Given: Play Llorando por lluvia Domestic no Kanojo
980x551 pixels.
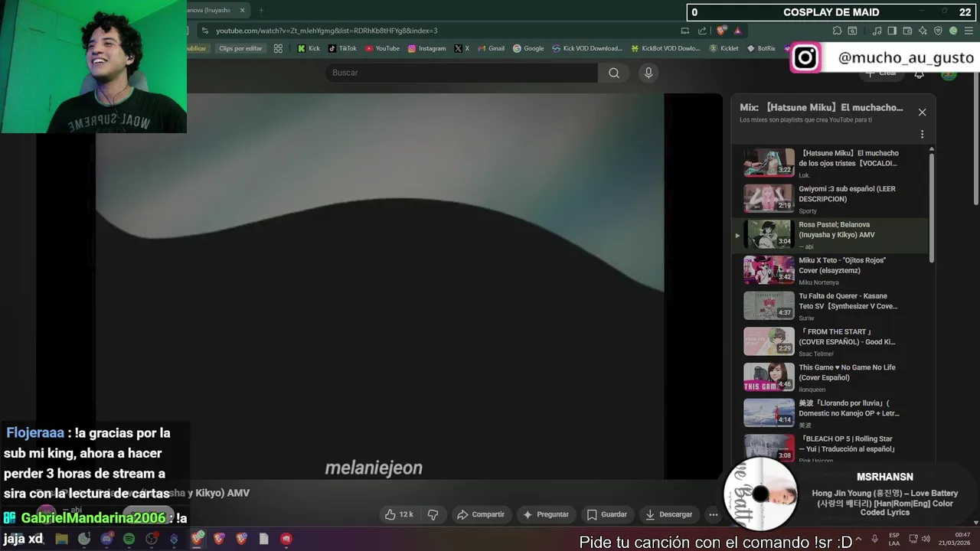Looking at the screenshot, I should pos(831,412).
